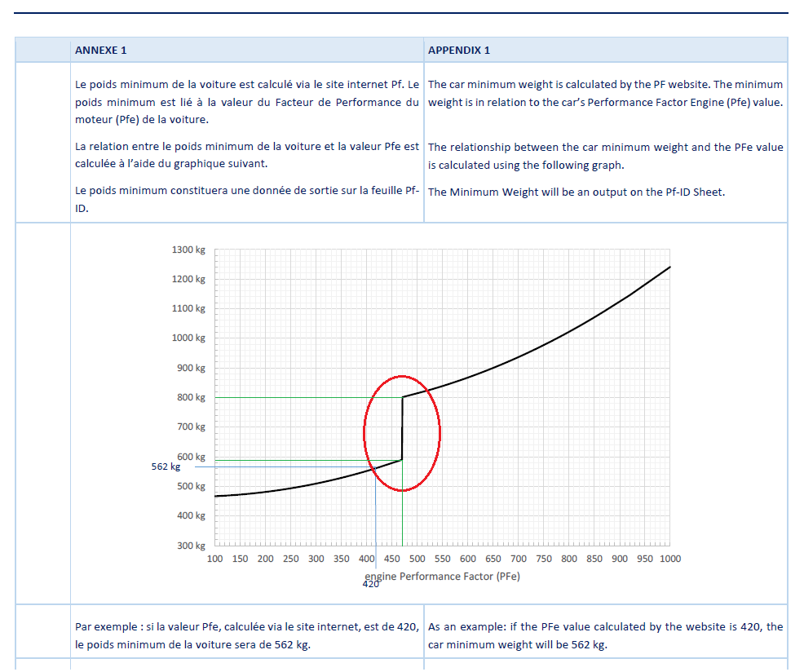Click the 1300 kg y-axis label
804x672 pixels.
pos(188,250)
